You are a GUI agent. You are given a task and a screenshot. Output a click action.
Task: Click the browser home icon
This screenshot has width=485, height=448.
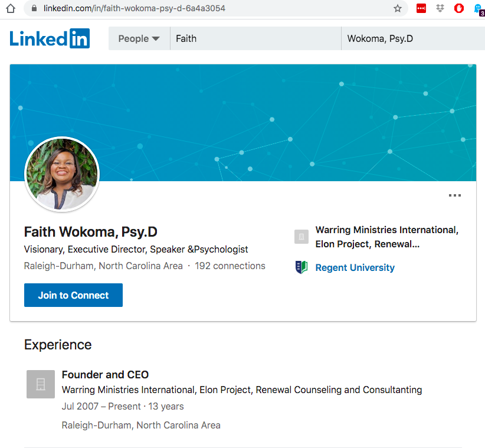click(11, 8)
